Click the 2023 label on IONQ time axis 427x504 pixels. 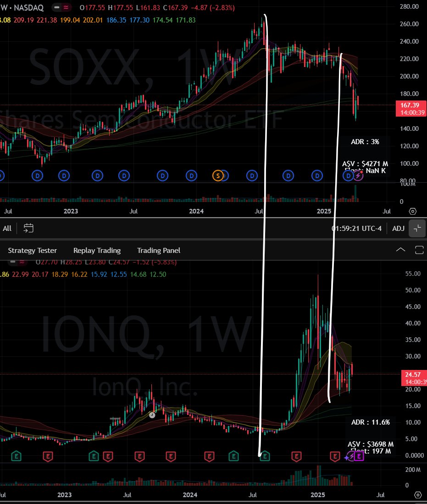(x=64, y=495)
